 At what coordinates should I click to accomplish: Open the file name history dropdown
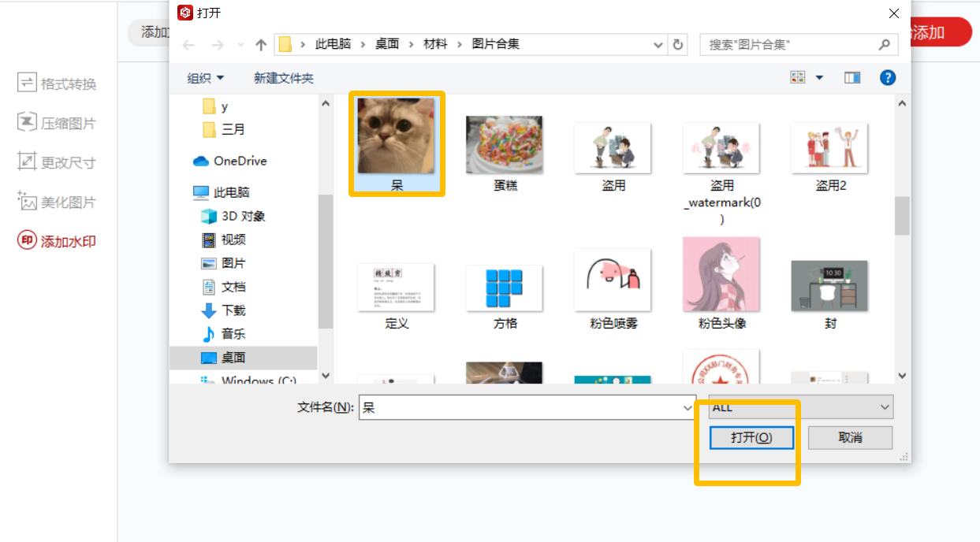(688, 407)
